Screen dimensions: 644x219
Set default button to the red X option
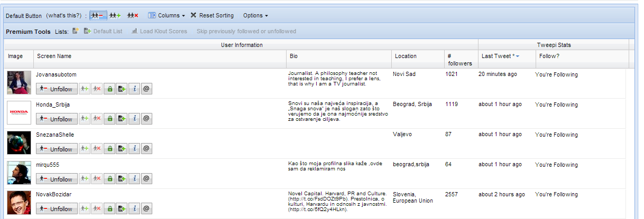coord(133,16)
